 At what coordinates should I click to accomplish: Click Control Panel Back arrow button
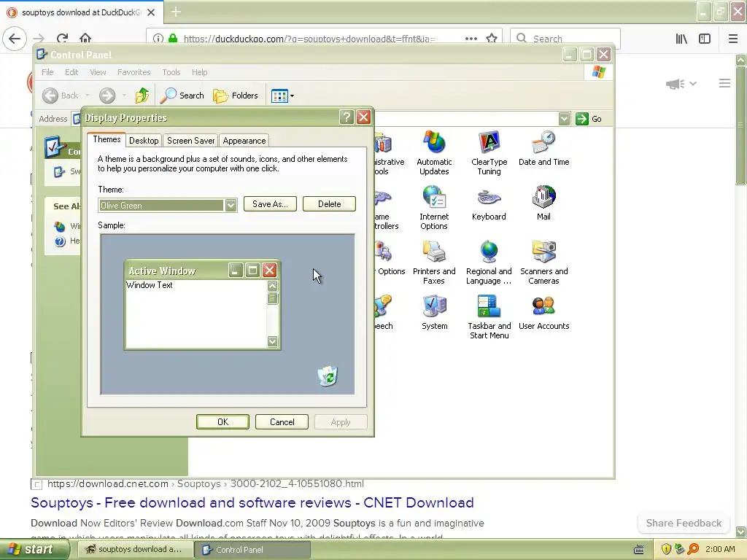tap(60, 96)
